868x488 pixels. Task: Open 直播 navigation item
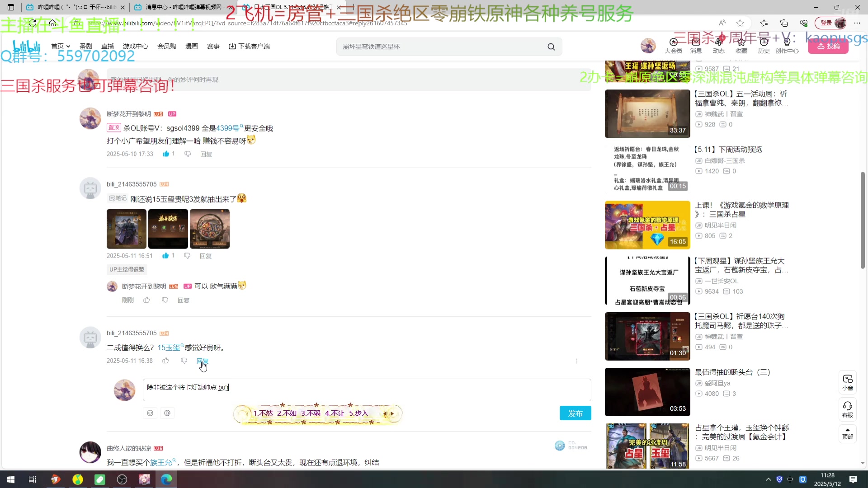click(108, 46)
